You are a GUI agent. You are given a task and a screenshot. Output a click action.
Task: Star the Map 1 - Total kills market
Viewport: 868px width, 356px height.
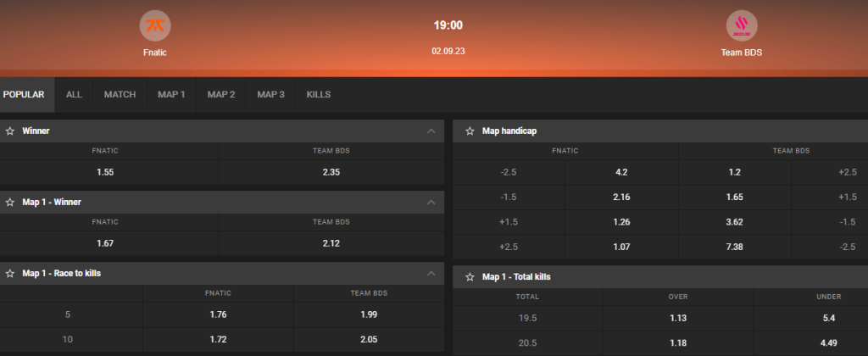point(470,277)
